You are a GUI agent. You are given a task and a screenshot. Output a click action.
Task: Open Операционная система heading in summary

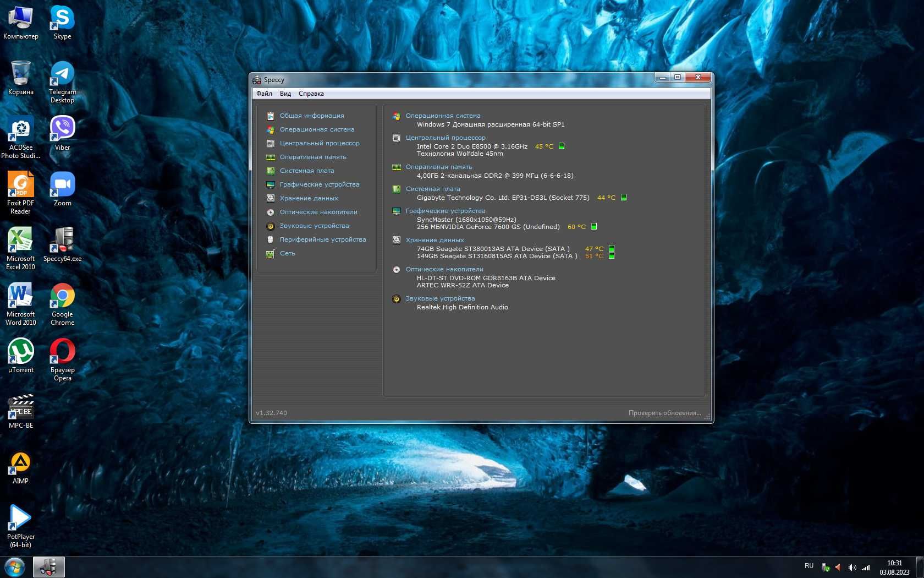pos(443,116)
